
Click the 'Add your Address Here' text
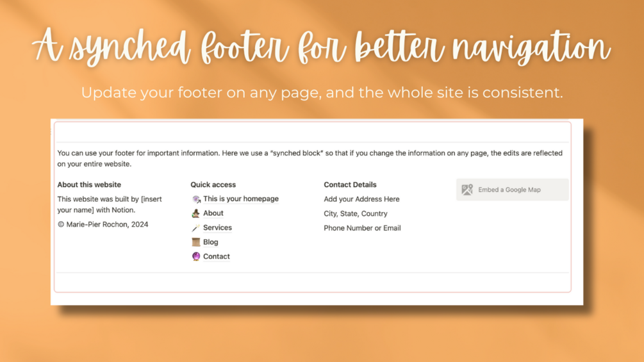coord(361,199)
